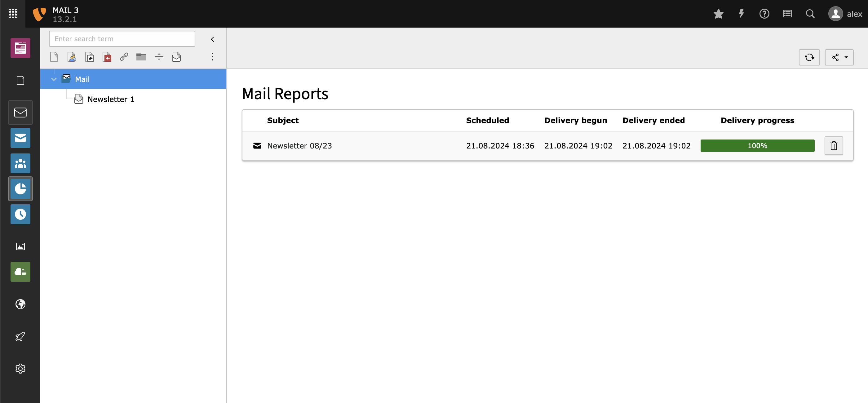Open application information list icon

(787, 14)
